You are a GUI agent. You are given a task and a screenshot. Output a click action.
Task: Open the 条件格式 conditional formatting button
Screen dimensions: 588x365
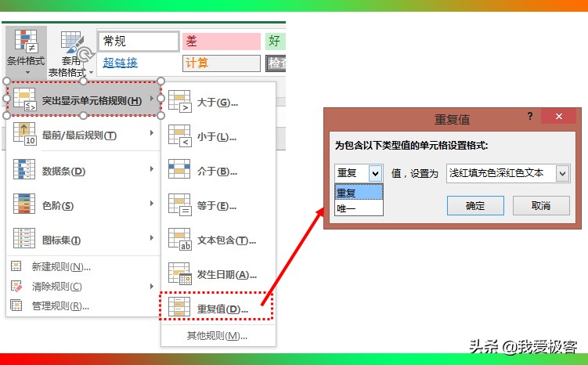pyautogui.click(x=26, y=52)
